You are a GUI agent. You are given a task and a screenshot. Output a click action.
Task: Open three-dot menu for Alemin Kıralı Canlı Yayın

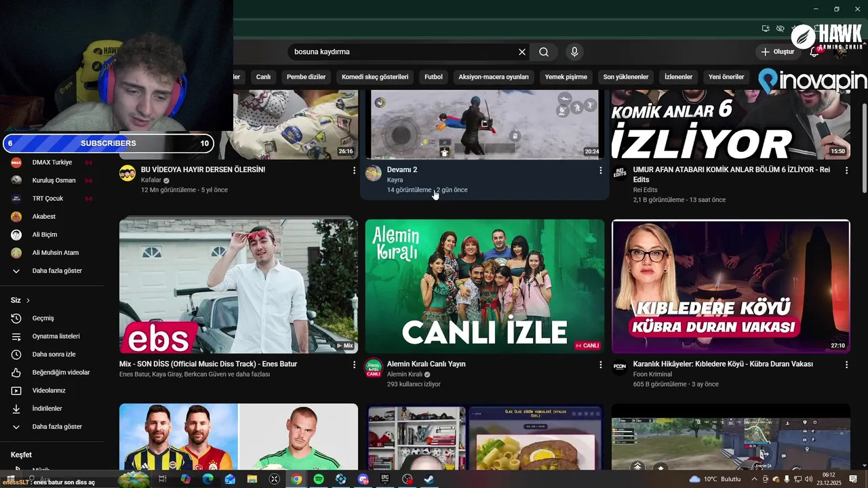pyautogui.click(x=600, y=365)
